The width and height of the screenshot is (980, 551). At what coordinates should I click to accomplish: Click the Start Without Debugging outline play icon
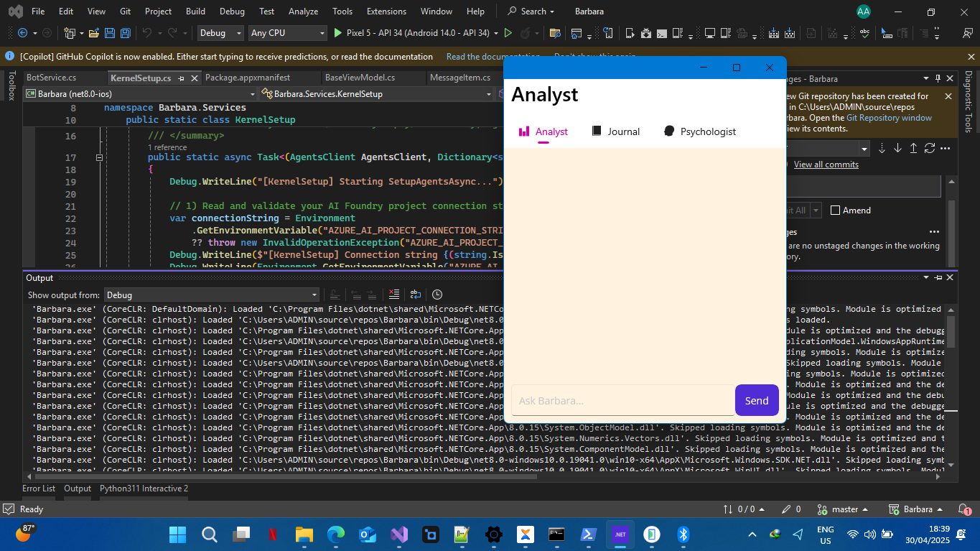pos(508,33)
